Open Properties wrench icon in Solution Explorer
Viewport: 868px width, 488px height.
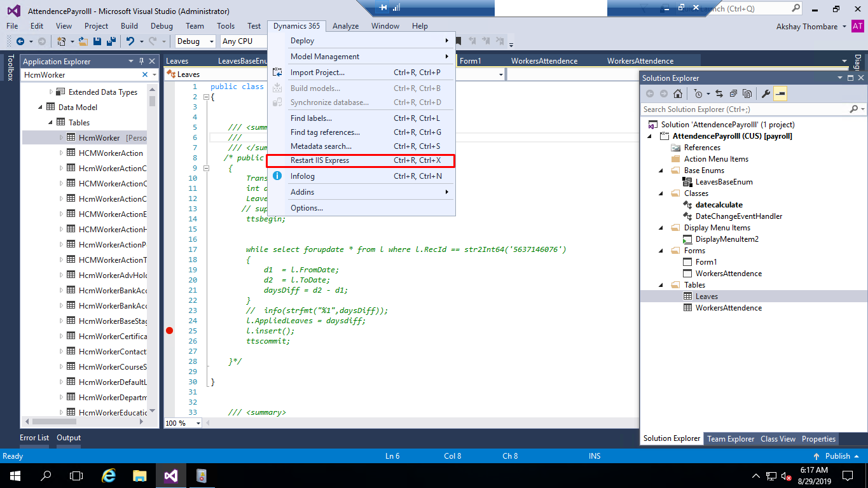pos(766,94)
